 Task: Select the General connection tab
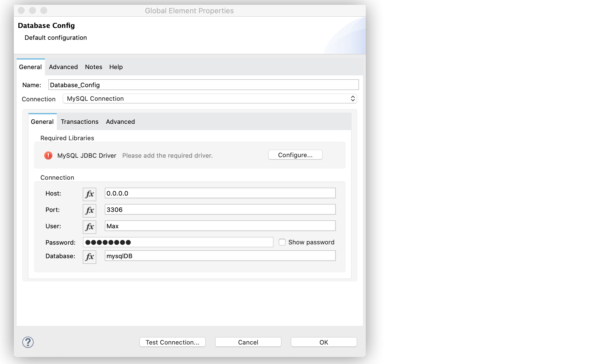click(42, 122)
